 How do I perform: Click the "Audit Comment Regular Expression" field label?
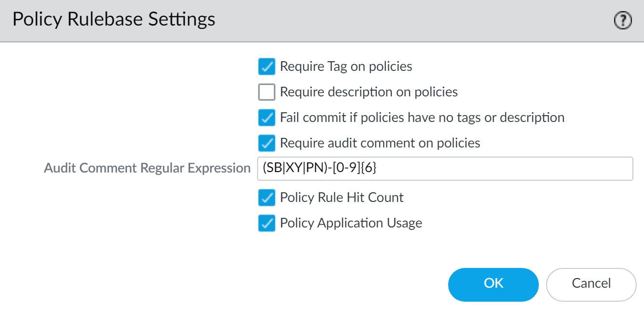click(147, 168)
